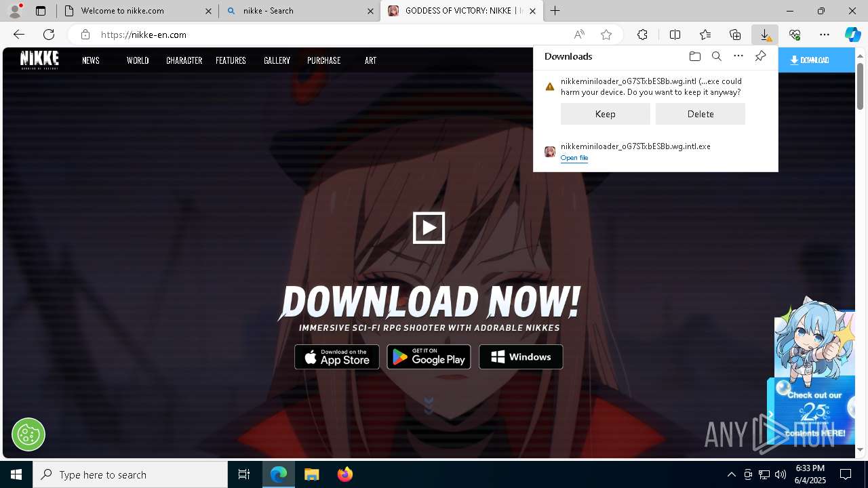Keep the flagged nikkeminiloader download
This screenshot has height=488, width=868.
(x=606, y=114)
